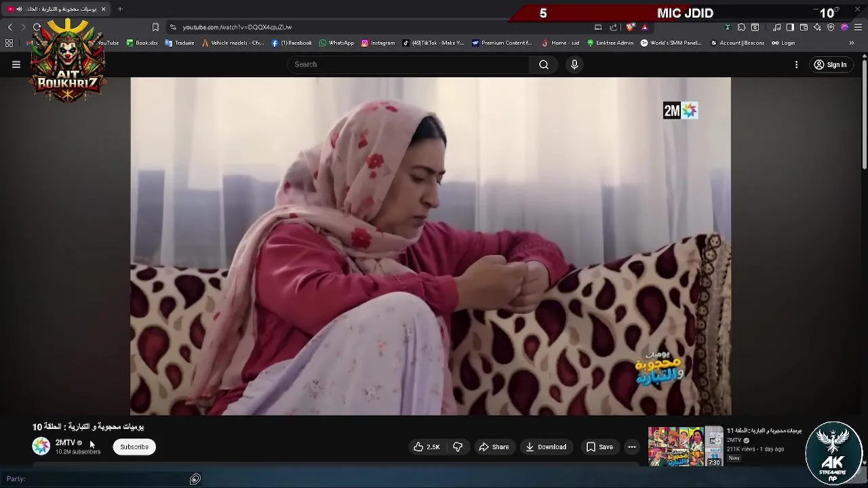Click the Brave Rewards triangle icon
868x488 pixels.
[644, 27]
